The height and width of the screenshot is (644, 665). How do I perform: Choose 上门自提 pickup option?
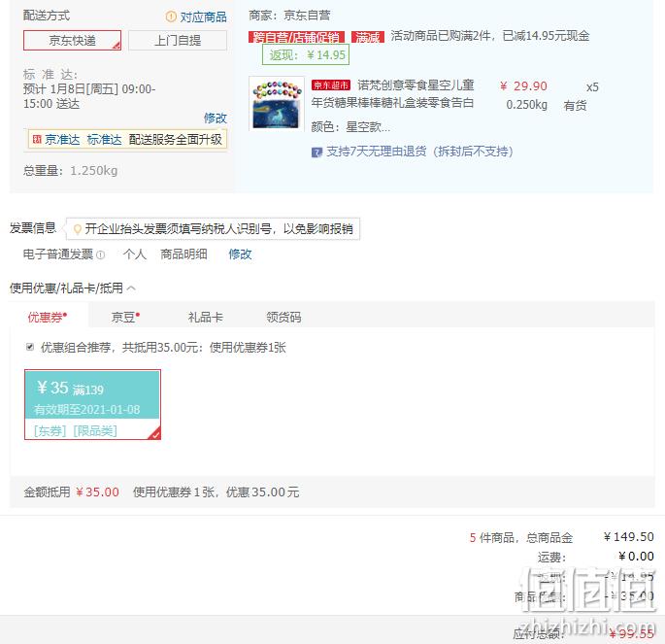178,40
